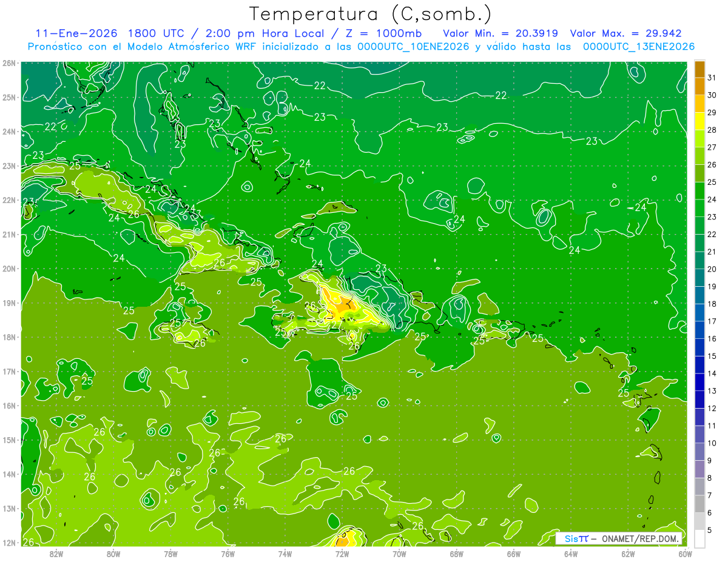
Task: Select the 'Valor Max. = 29.942' text
Action: [625, 33]
